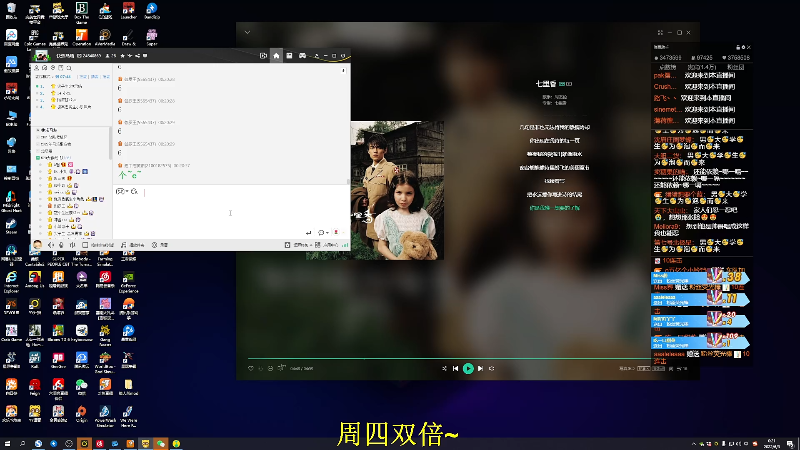
Task: Collapse the music player with the top-left chevron
Action: (247, 32)
